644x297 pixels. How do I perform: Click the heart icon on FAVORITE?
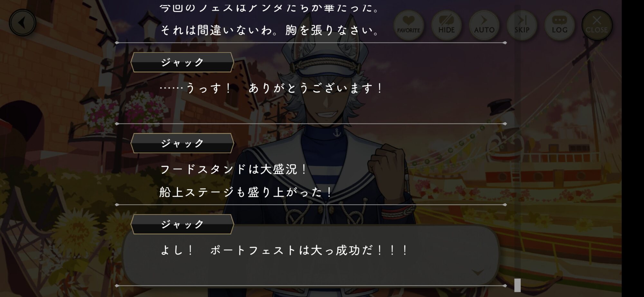408,21
